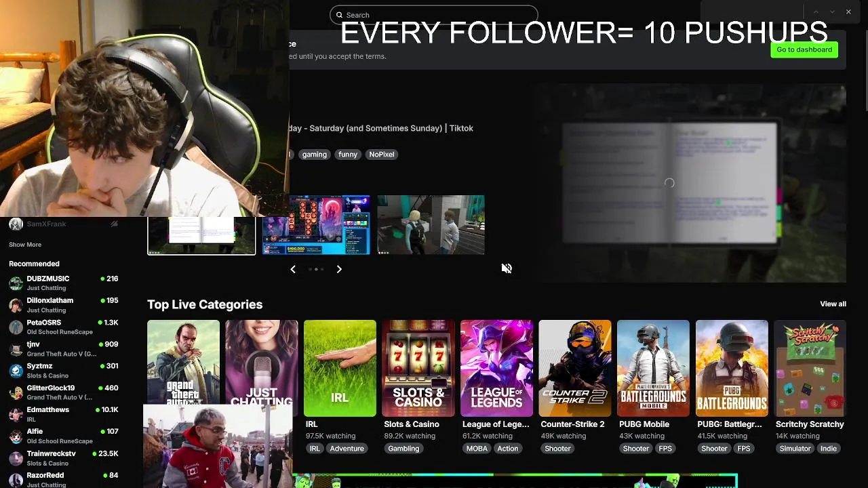The height and width of the screenshot is (488, 868).
Task: Click FPS tag under PUBG: Battlegrounds
Action: pos(744,449)
